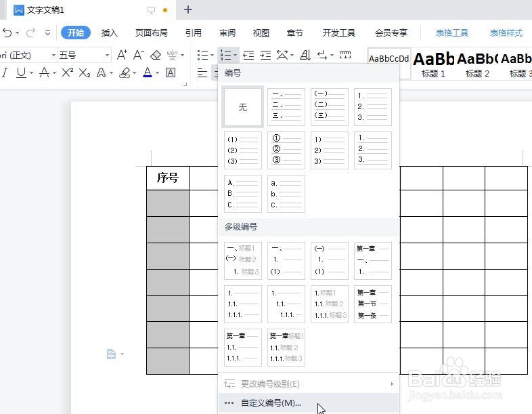This screenshot has height=414, width=532.
Task: Open the 开发工具 tab
Action: 338,33
